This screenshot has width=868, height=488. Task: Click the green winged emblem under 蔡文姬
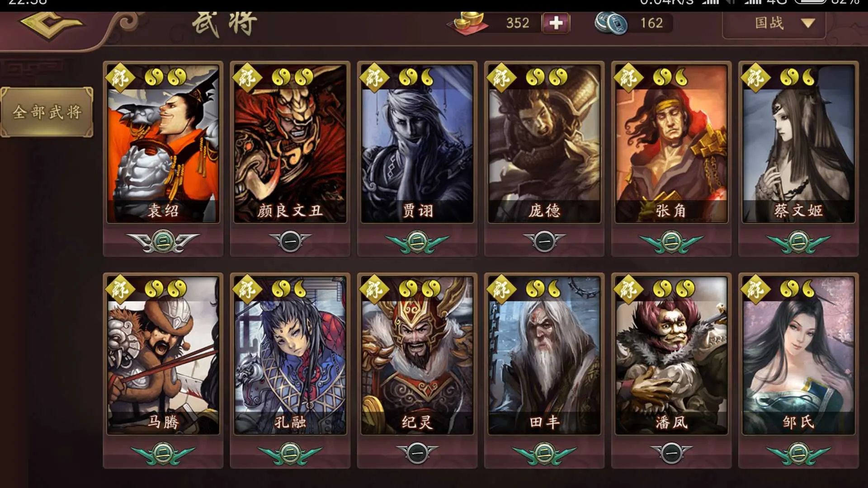click(x=798, y=241)
